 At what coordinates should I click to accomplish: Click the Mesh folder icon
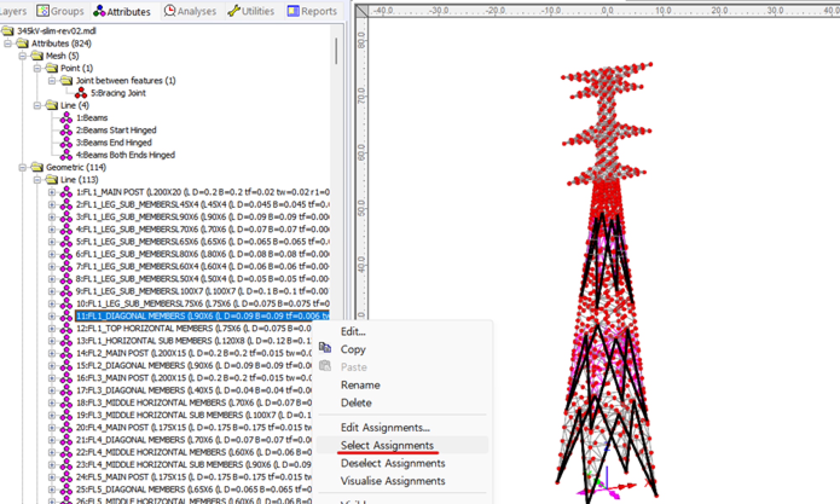coord(37,55)
